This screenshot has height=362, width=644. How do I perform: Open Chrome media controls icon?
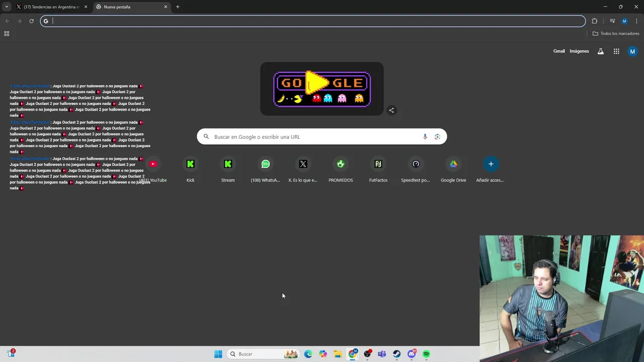612,21
